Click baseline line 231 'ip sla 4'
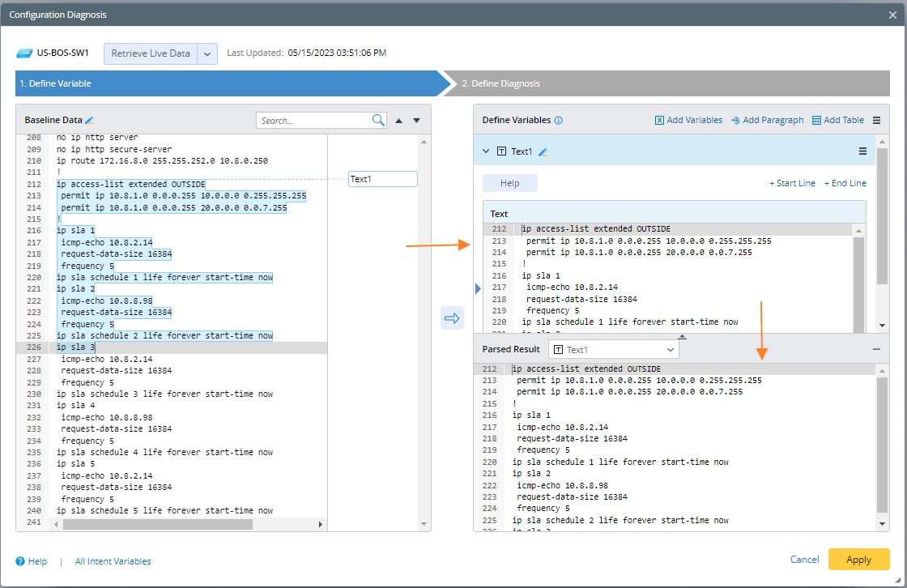This screenshot has height=588, width=907. (x=76, y=406)
